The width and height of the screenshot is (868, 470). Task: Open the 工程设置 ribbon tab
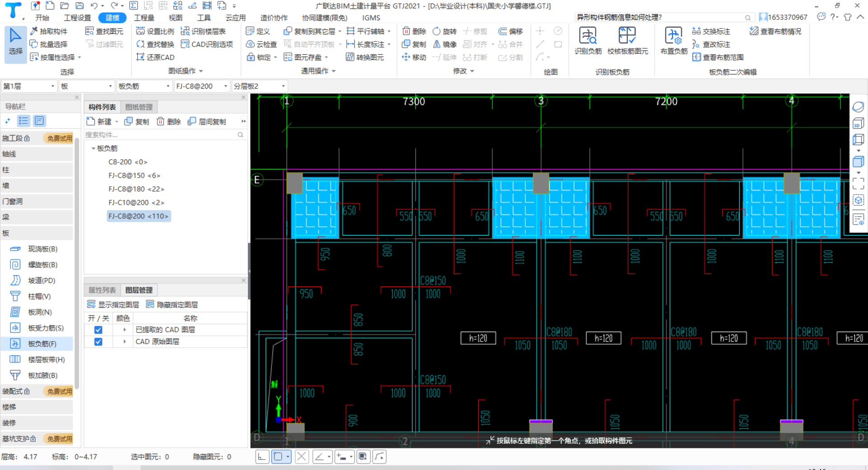(x=77, y=18)
